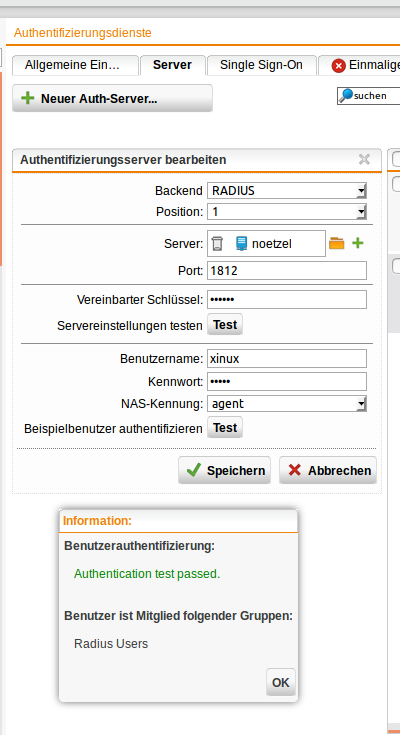Click the suchen search field
400x735 pixels.
tap(369, 96)
